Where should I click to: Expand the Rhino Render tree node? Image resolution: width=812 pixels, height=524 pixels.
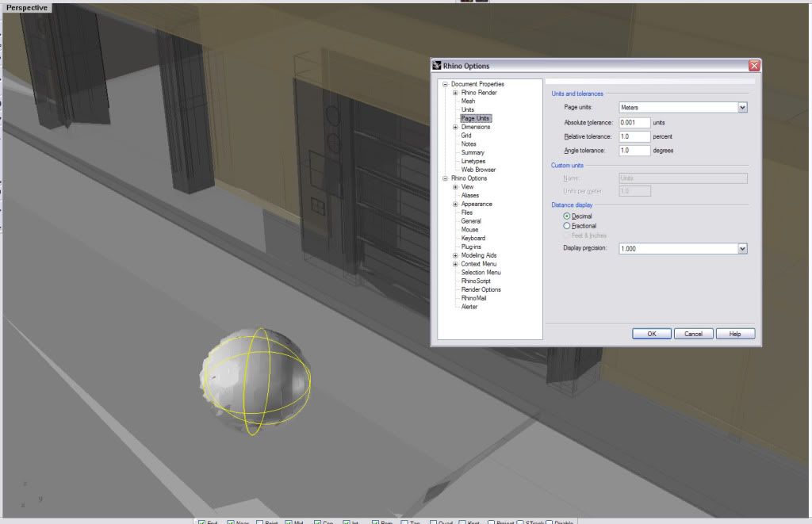pos(455,93)
